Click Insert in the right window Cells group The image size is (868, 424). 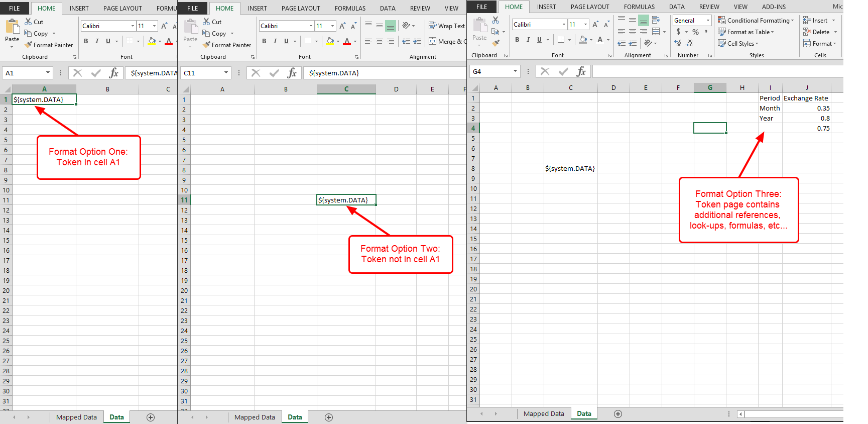[819, 21]
